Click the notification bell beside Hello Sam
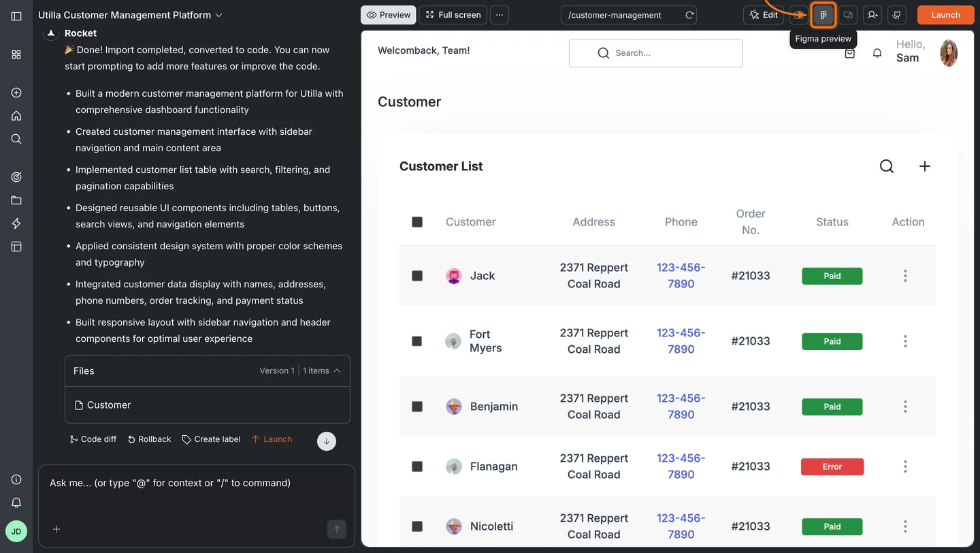Screen dimensions: 980x553 (x=877, y=52)
